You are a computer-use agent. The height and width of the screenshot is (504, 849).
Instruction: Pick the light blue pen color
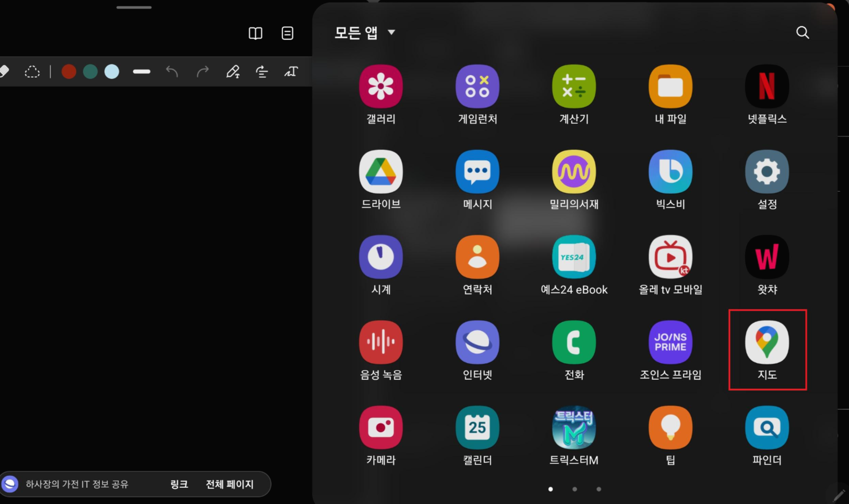112,72
